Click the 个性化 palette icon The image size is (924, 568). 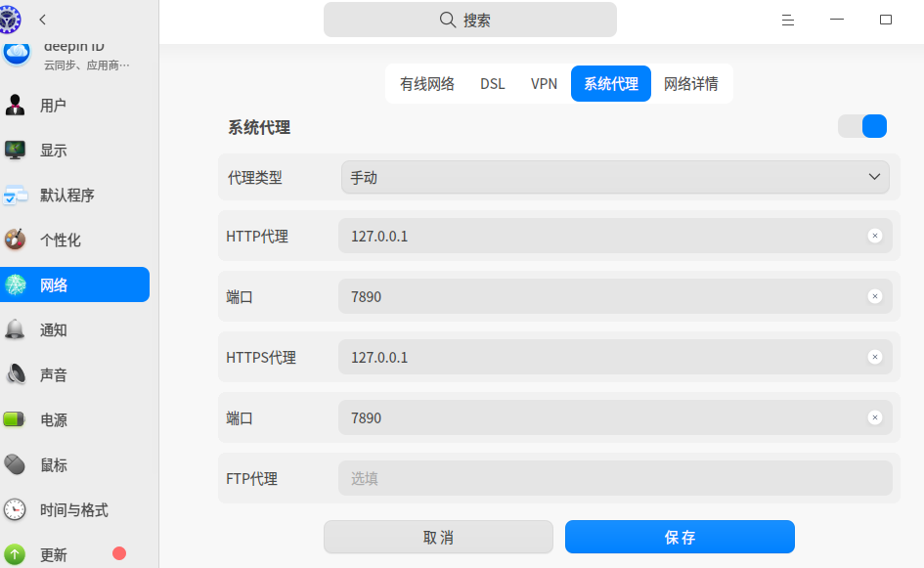(15, 240)
